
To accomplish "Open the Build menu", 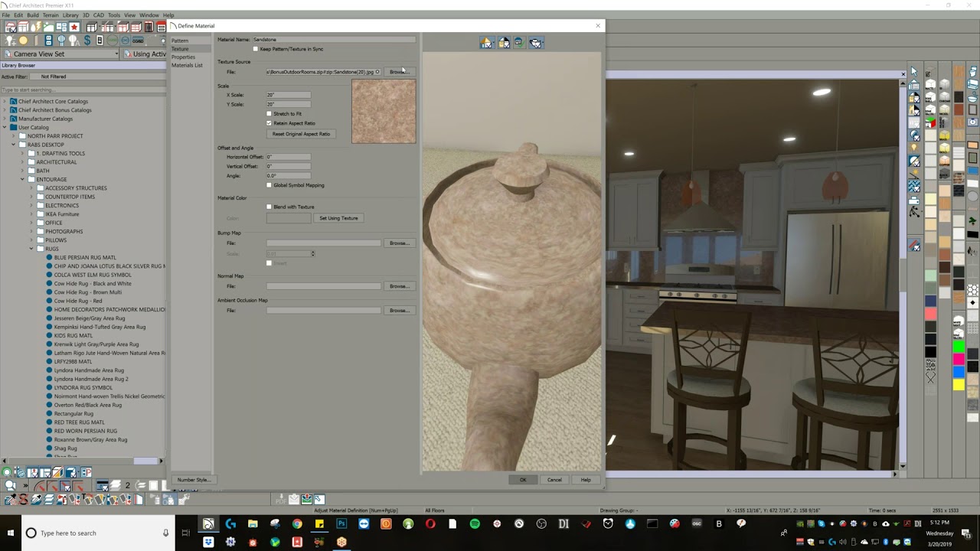I will tap(32, 15).
